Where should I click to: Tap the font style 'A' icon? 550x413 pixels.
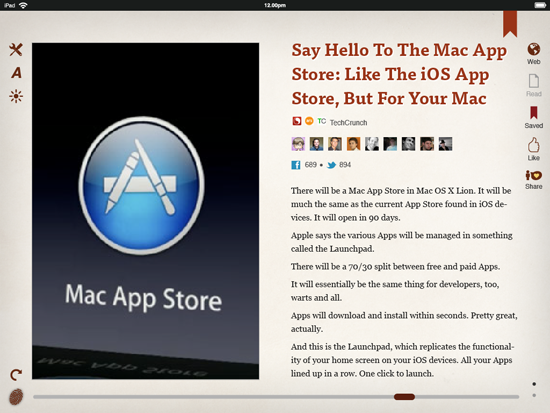[16, 73]
